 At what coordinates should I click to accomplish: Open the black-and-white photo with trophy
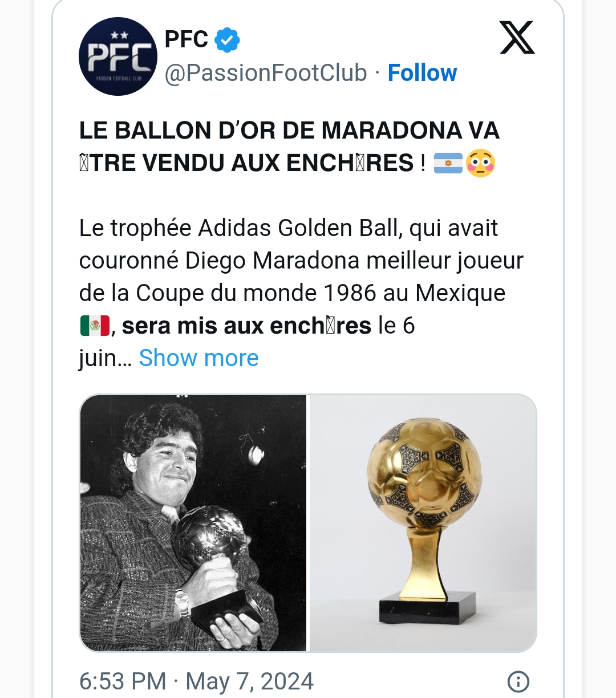click(193, 522)
